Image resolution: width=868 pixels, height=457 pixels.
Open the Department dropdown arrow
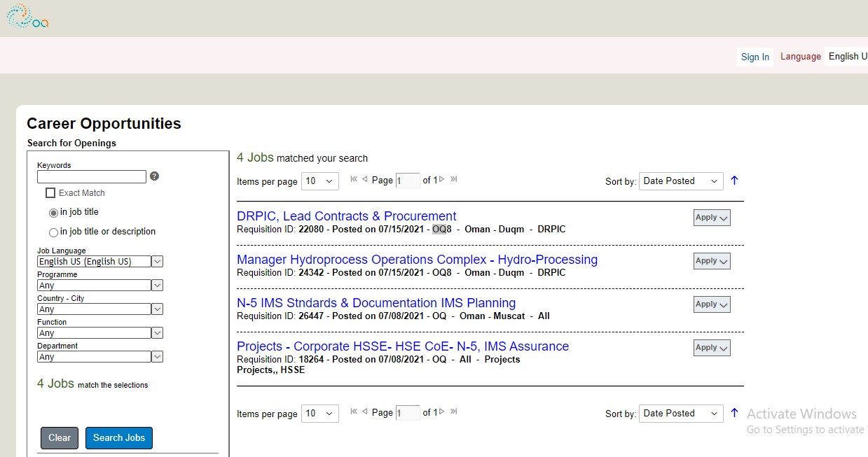pos(158,357)
